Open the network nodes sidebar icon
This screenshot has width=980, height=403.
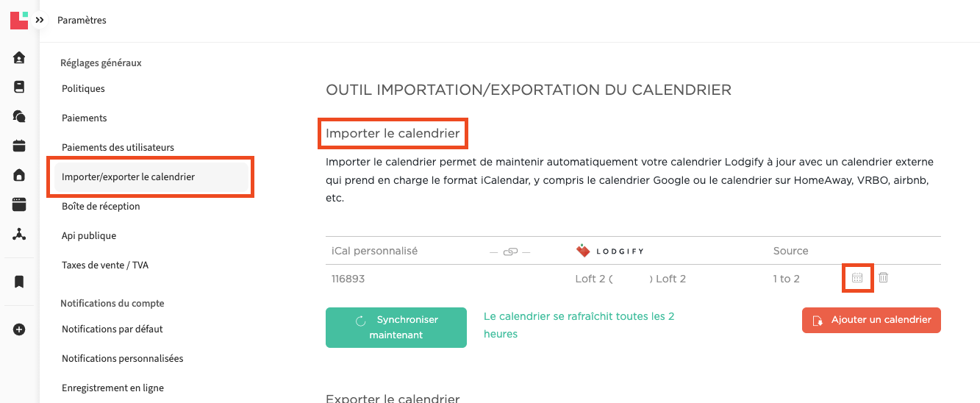(x=19, y=234)
